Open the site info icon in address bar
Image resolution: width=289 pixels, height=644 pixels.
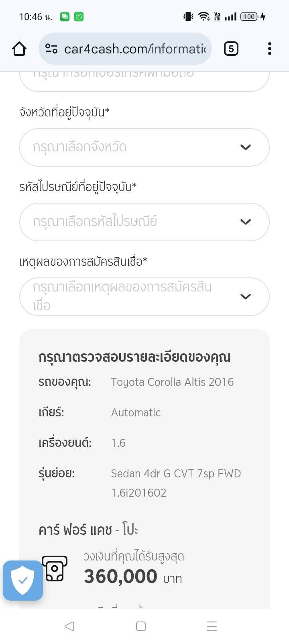tap(51, 49)
